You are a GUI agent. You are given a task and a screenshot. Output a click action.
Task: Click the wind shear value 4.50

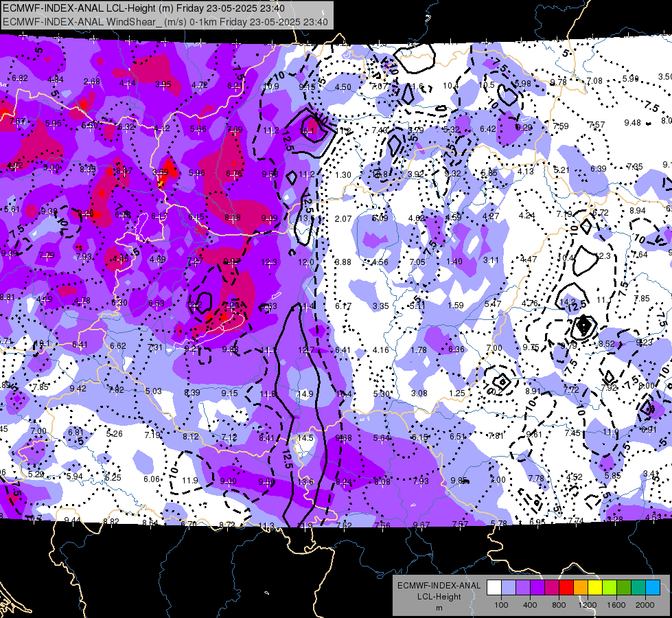[x=343, y=87]
